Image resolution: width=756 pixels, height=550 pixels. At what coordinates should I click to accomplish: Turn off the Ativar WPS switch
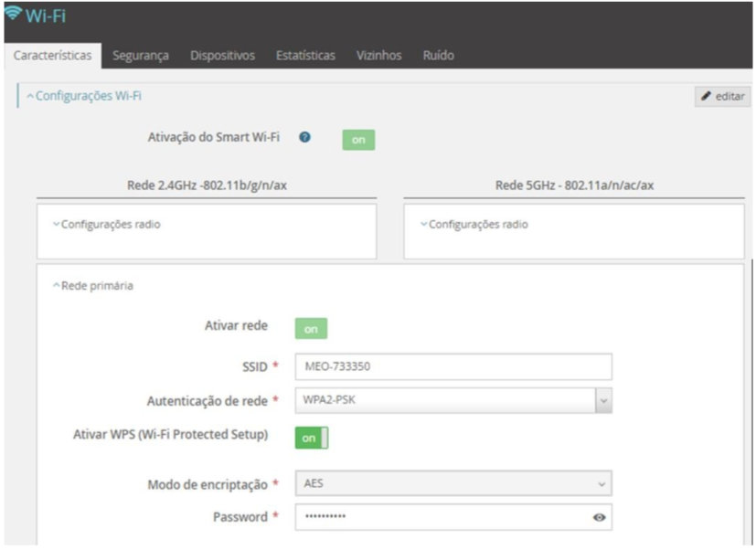311,439
